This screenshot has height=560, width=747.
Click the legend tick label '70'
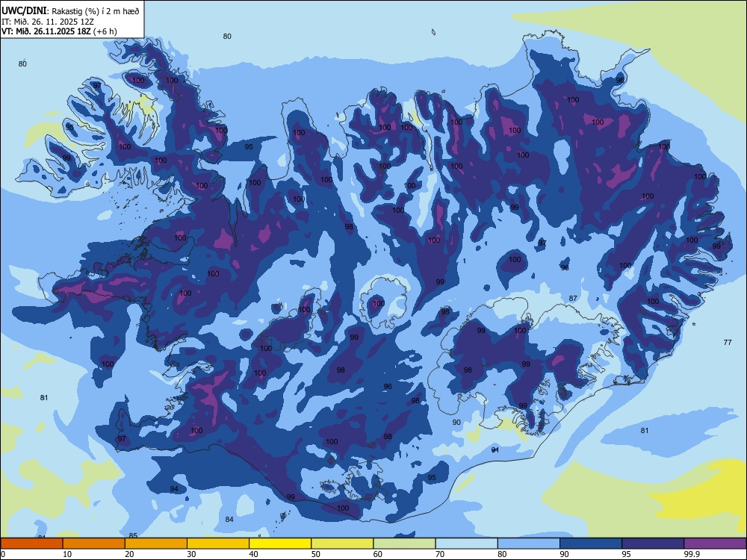(x=440, y=554)
